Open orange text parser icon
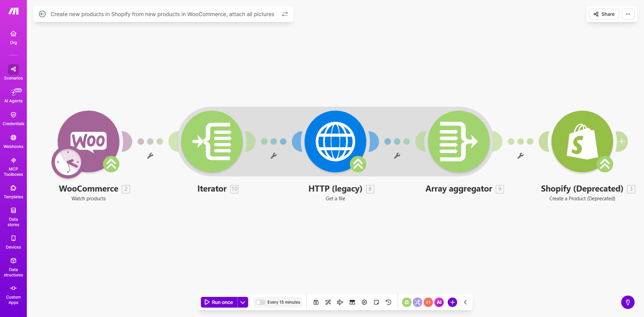This screenshot has width=644, height=317. (x=428, y=302)
